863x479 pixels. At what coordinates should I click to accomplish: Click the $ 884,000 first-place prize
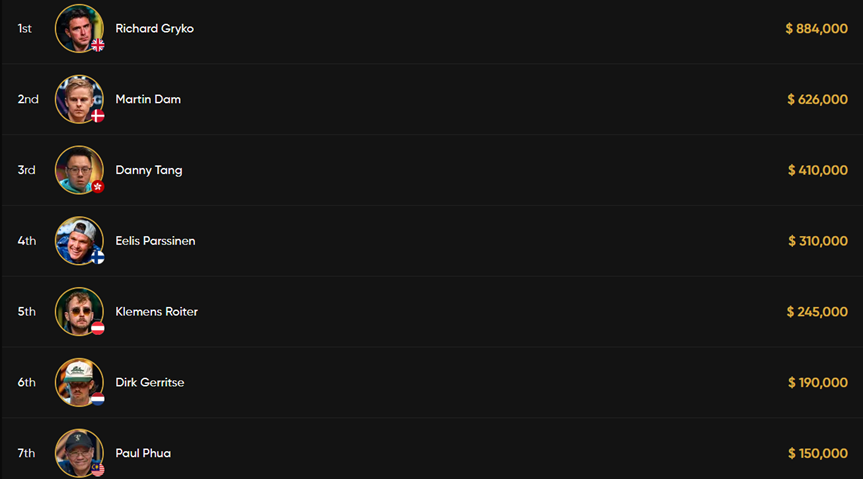coord(816,29)
